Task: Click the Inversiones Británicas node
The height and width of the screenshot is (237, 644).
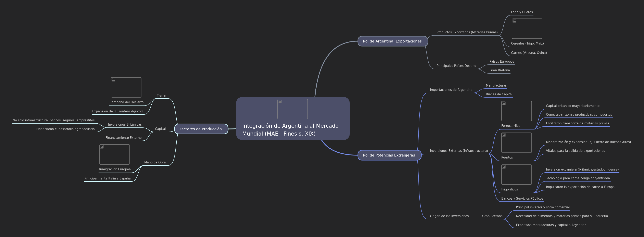Action: 125,125
